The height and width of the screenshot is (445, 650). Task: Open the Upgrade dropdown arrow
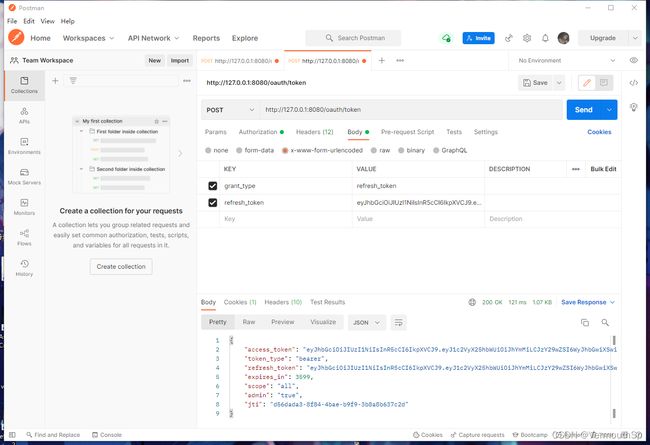[x=635, y=38]
